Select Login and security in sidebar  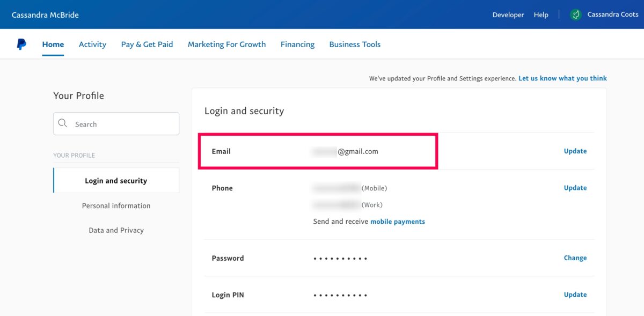coord(116,181)
